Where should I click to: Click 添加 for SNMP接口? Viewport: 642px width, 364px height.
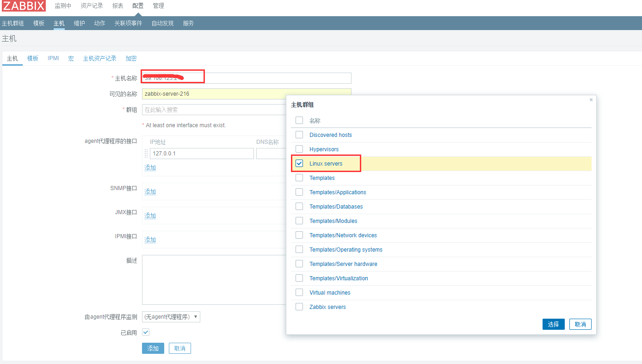coord(150,192)
